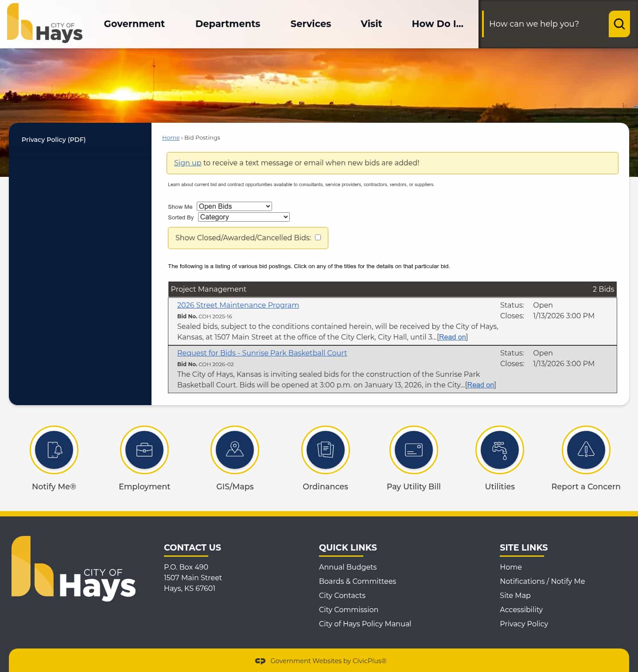Click the Site Links heading
Screen dimensions: 638x672
pyautogui.click(x=524, y=547)
